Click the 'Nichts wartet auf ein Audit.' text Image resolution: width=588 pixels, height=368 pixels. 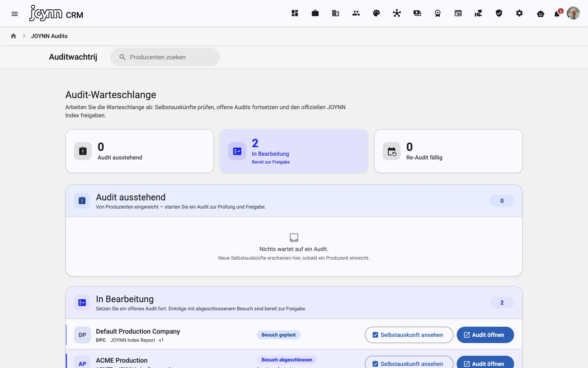pyautogui.click(x=294, y=249)
